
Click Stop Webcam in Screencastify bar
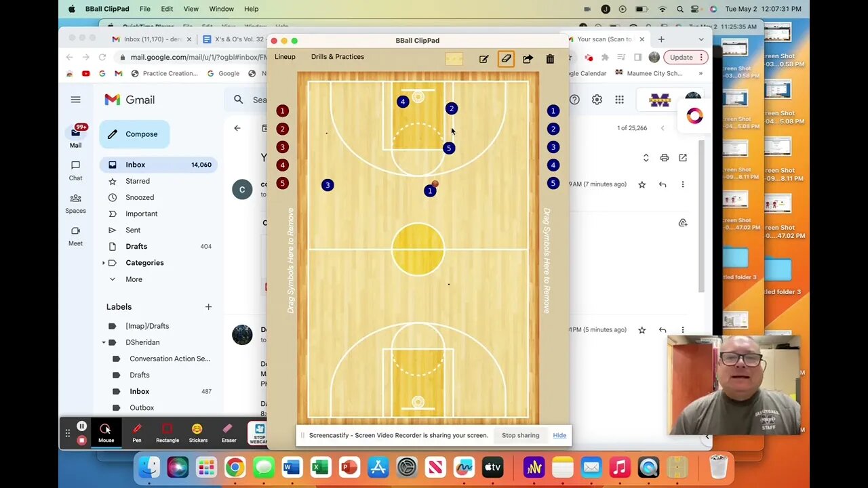click(x=258, y=433)
